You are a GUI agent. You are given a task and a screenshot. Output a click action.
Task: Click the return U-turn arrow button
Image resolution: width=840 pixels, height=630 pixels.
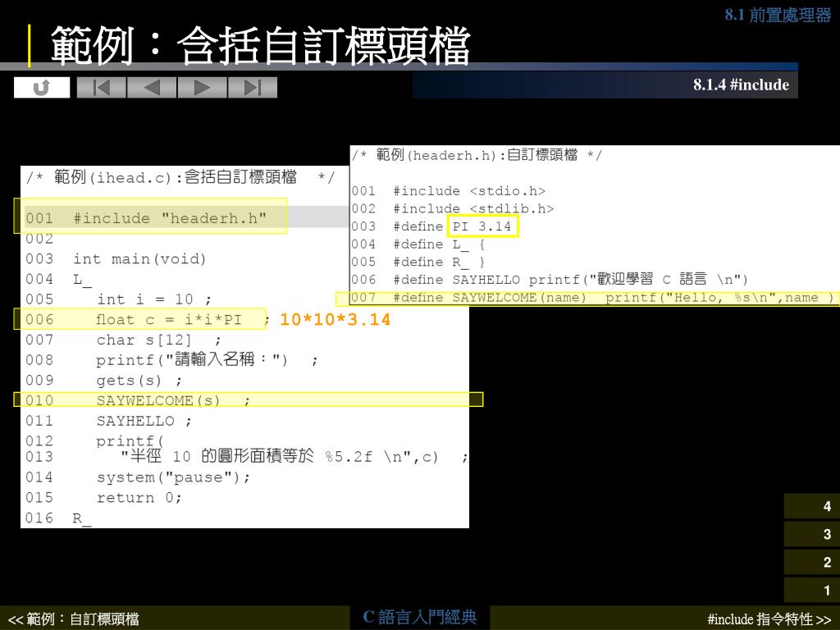[x=42, y=87]
